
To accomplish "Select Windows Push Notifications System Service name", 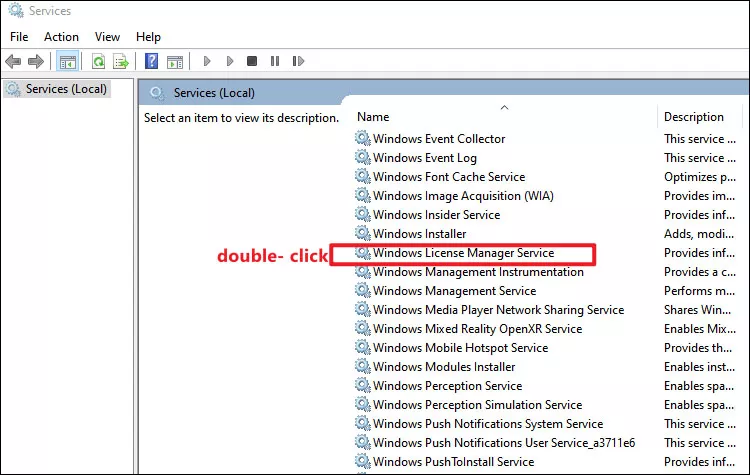I will click(x=488, y=424).
